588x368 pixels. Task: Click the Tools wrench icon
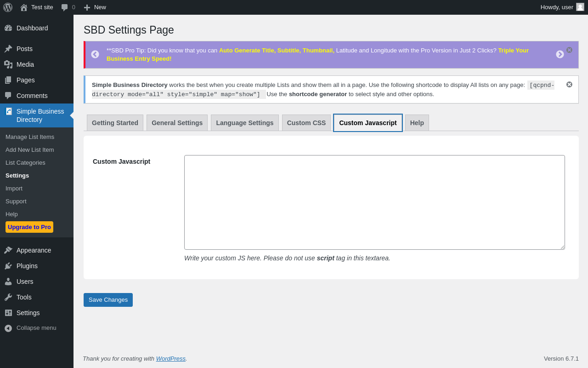(8, 297)
